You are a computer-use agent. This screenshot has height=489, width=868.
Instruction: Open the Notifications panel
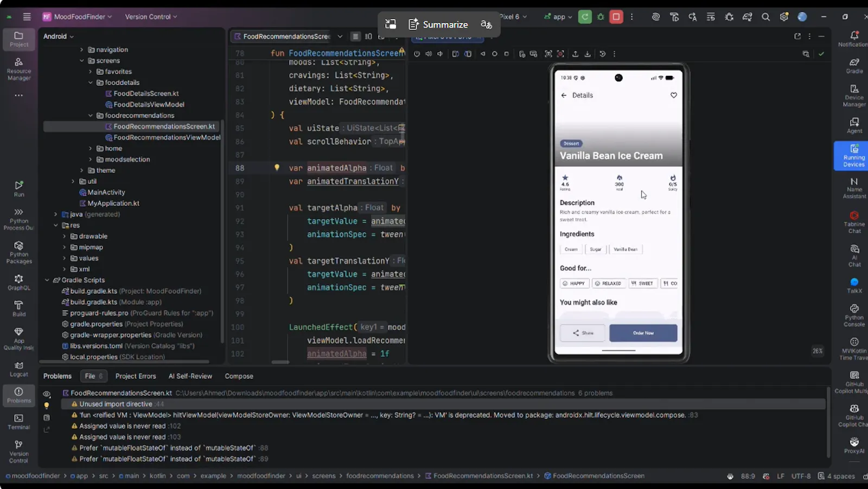click(x=854, y=39)
